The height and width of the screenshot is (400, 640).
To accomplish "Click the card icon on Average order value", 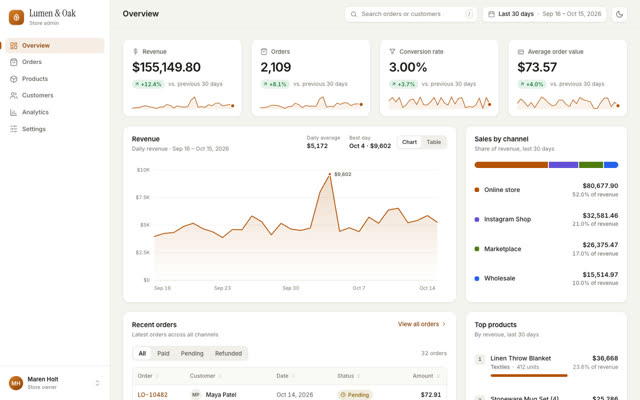I will pos(521,52).
